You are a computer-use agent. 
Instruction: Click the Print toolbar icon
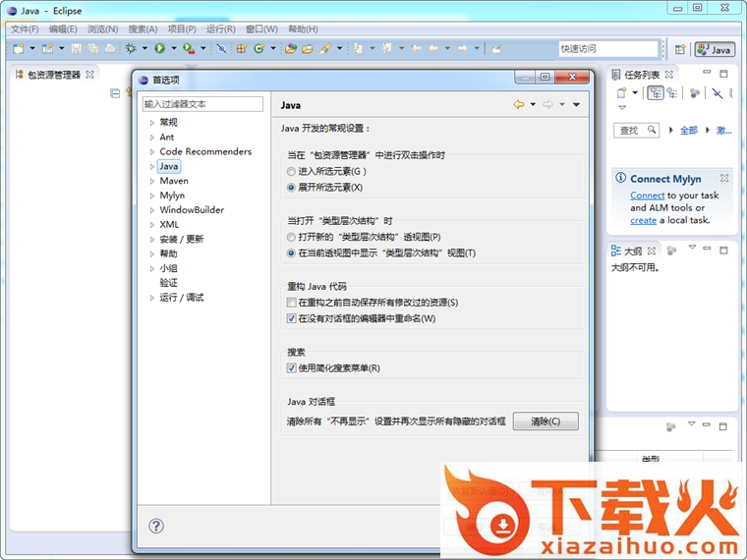click(110, 48)
